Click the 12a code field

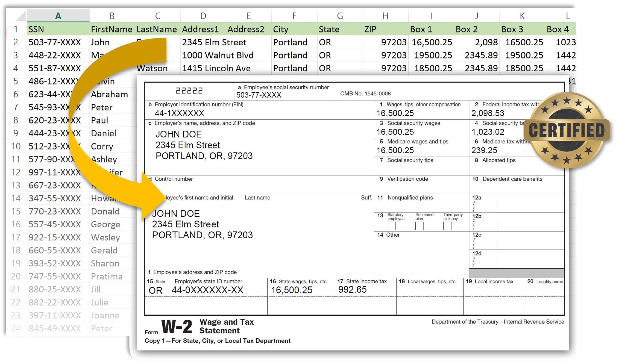(517, 204)
